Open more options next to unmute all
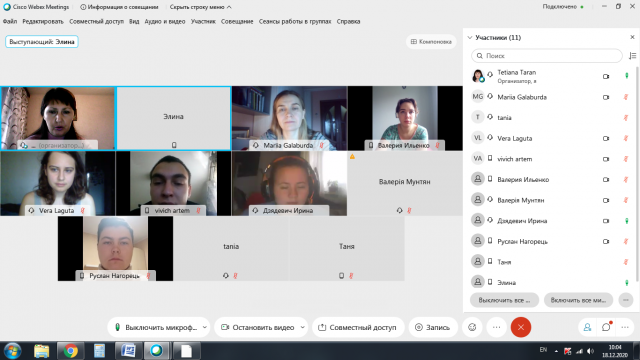Screen dimensions: 640x360 point(626,300)
